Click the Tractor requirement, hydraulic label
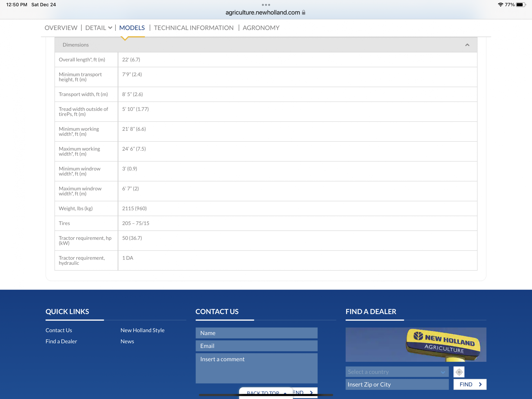Image resolution: width=532 pixels, height=399 pixels. (x=82, y=260)
